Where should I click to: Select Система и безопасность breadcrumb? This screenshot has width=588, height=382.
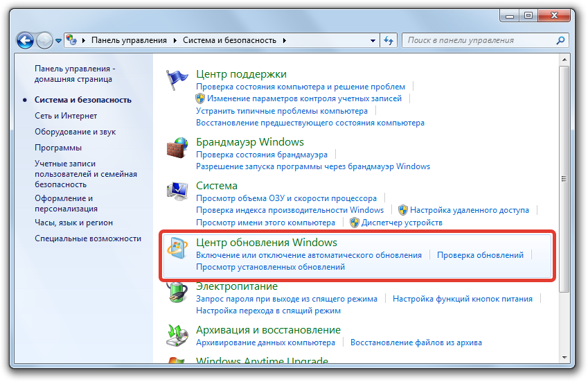pos(229,40)
